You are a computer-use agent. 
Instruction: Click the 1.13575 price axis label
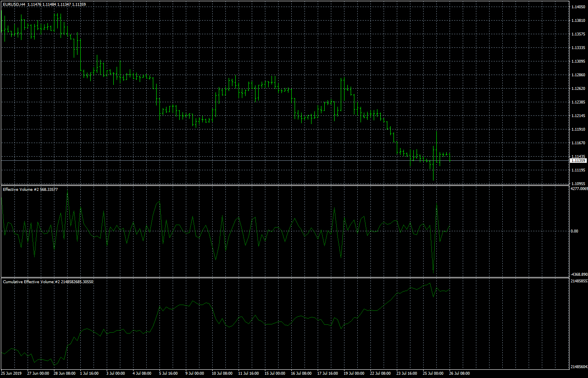(x=579, y=34)
